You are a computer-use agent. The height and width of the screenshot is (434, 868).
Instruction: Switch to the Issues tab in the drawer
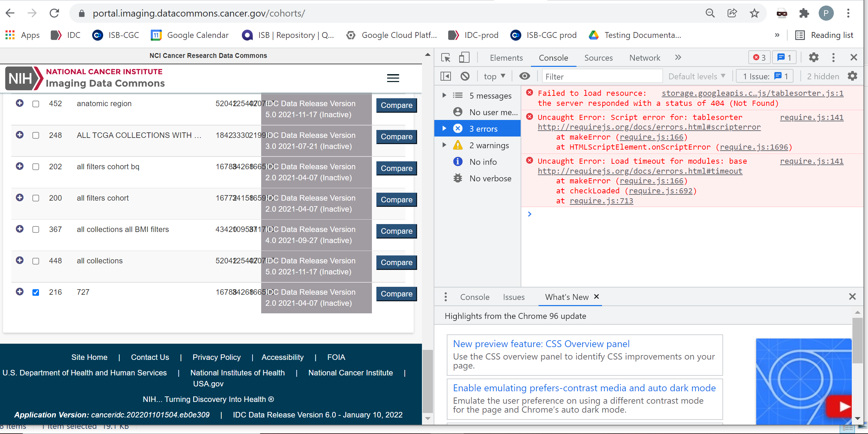pyautogui.click(x=514, y=297)
